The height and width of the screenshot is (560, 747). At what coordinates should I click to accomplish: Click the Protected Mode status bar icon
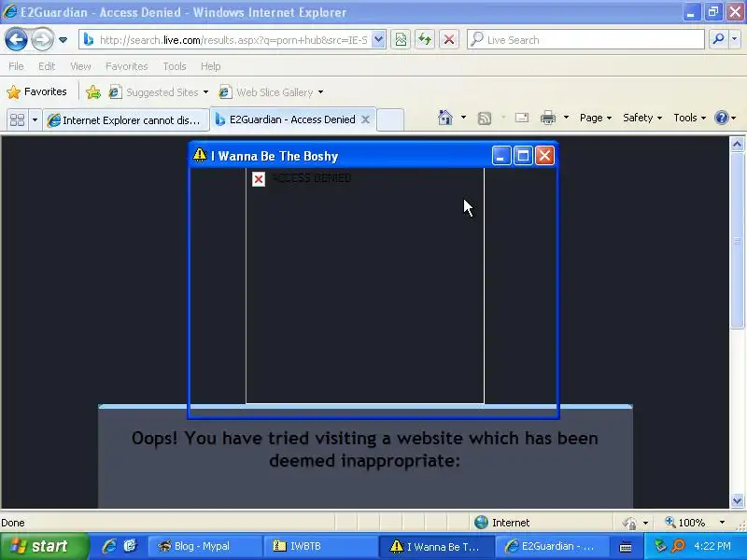pos(629,523)
